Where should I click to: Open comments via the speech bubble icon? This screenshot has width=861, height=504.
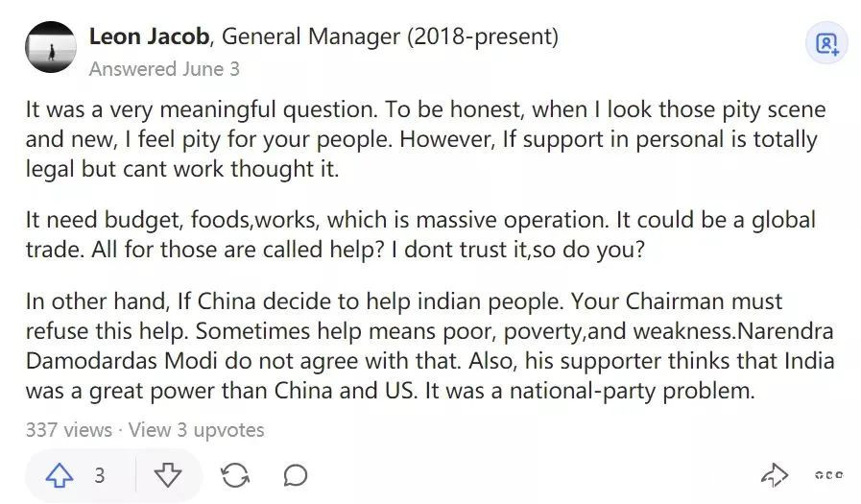click(296, 475)
